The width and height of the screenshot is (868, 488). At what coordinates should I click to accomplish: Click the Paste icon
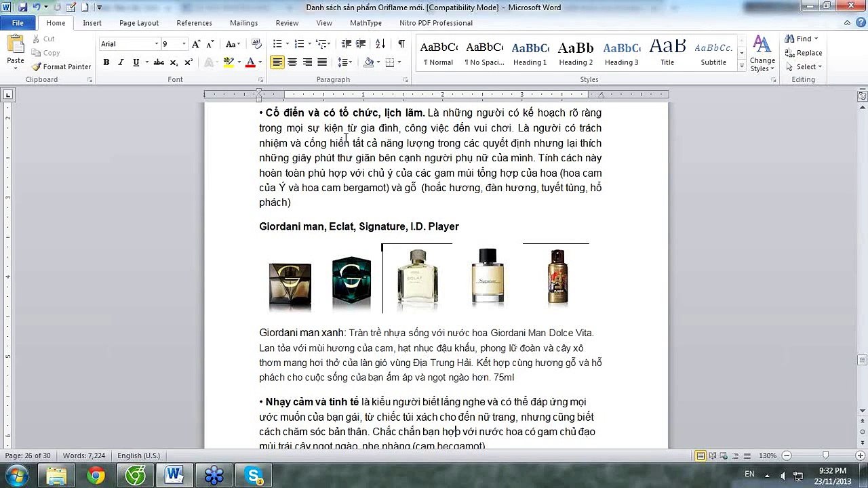point(15,45)
